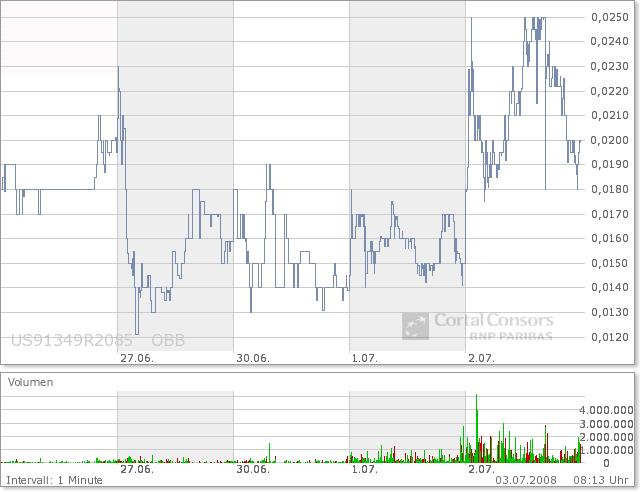The width and height of the screenshot is (640, 492).
Task: Click the 0,0250 price axis label
Action: coord(610,17)
